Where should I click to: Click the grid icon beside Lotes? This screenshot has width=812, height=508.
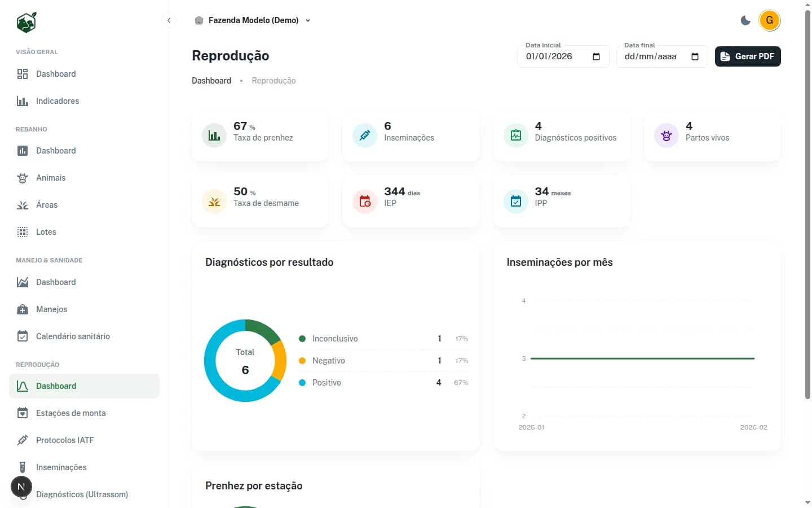(23, 232)
